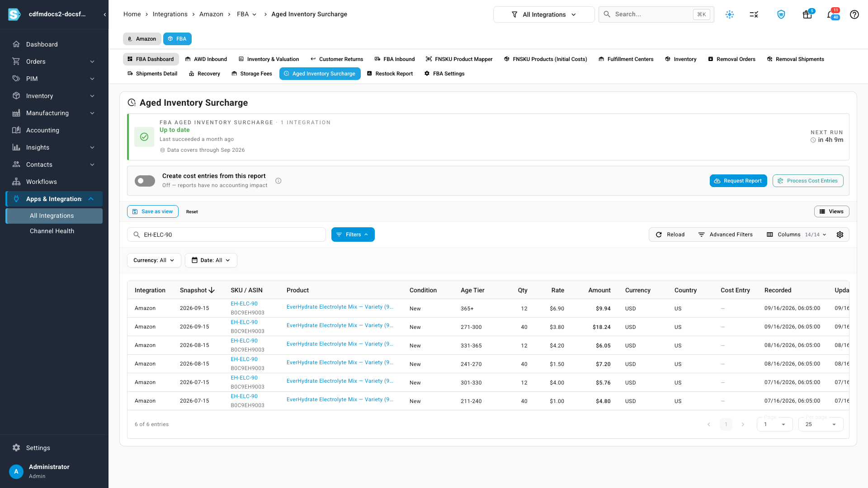Open the help question mark icon
The image size is (868, 488).
[x=854, y=14]
